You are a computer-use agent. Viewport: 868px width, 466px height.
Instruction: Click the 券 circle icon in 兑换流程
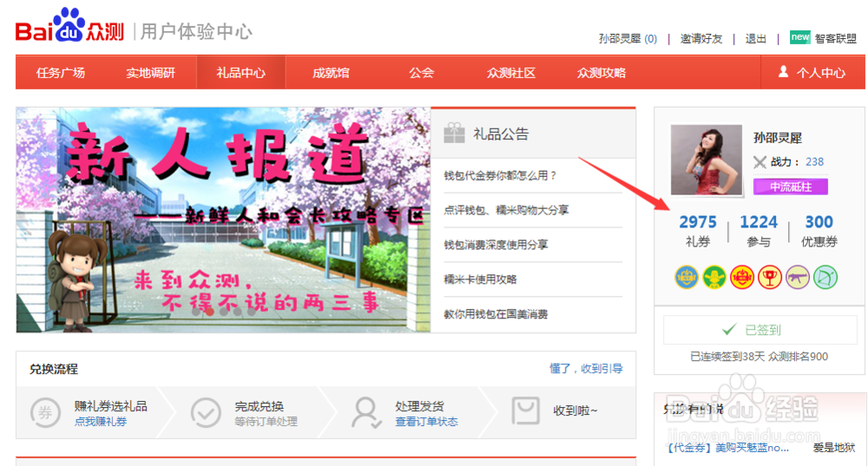[45, 412]
